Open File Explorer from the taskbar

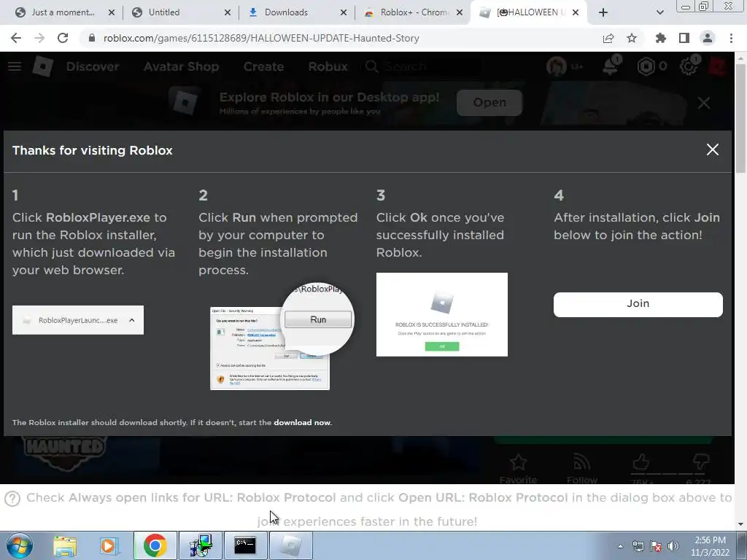tap(65, 545)
